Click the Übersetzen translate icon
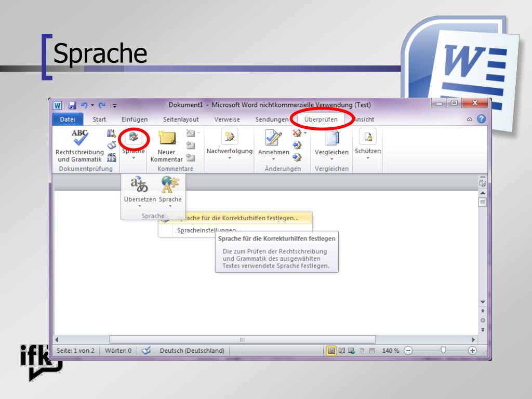Image resolution: width=532 pixels, height=399 pixels. 139,184
